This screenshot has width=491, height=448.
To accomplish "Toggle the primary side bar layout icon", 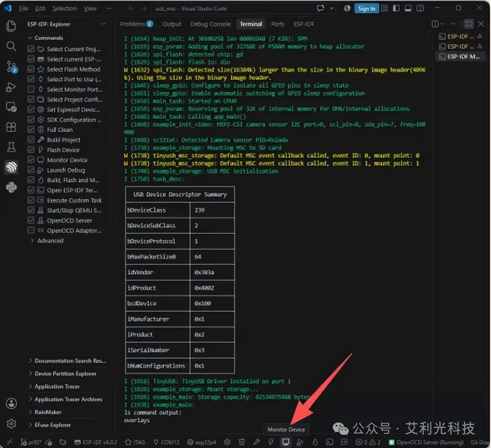I will [396, 8].
